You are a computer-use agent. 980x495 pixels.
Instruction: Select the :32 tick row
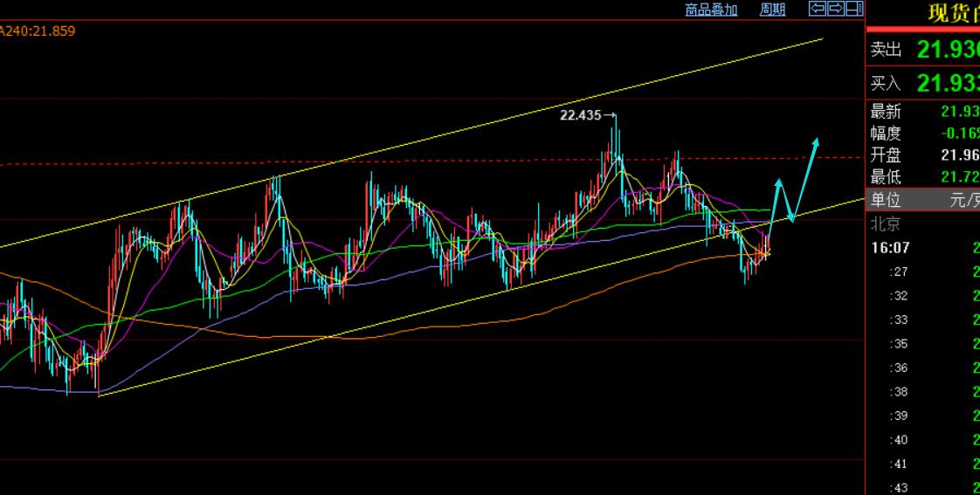coord(923,296)
